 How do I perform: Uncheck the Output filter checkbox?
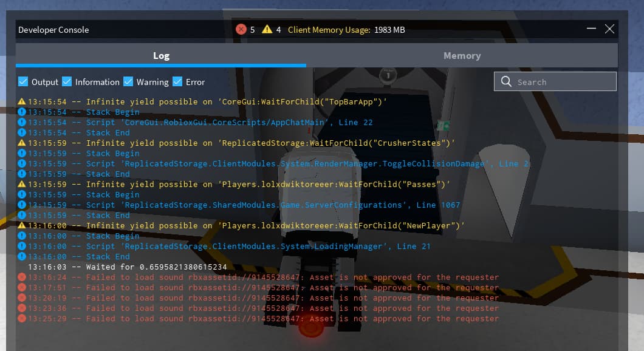[x=23, y=81]
